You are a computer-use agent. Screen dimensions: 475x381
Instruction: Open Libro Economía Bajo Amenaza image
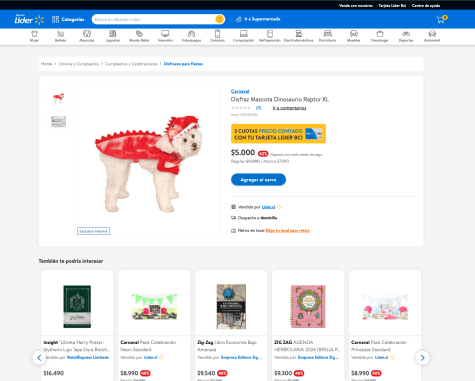[231, 306]
